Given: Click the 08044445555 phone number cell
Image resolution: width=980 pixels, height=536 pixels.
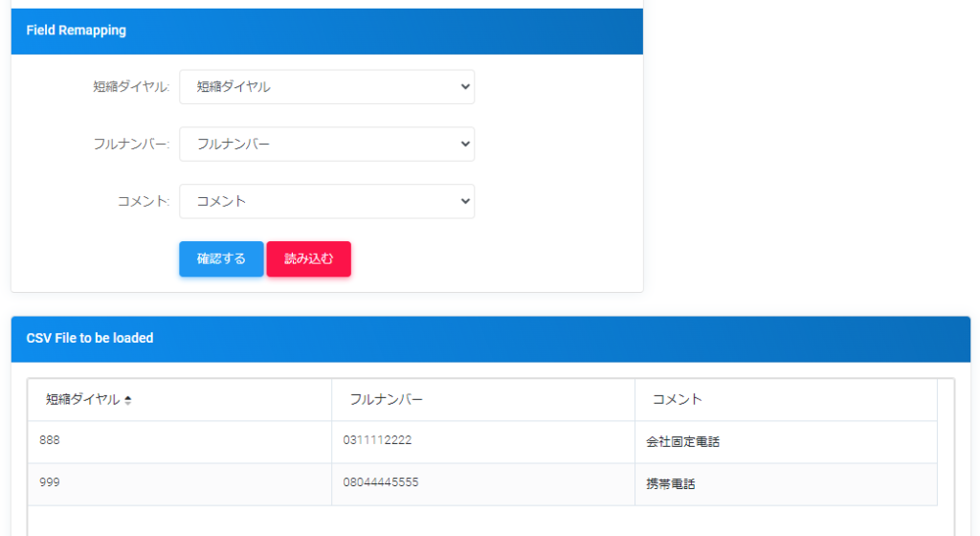Looking at the screenshot, I should point(380,483).
